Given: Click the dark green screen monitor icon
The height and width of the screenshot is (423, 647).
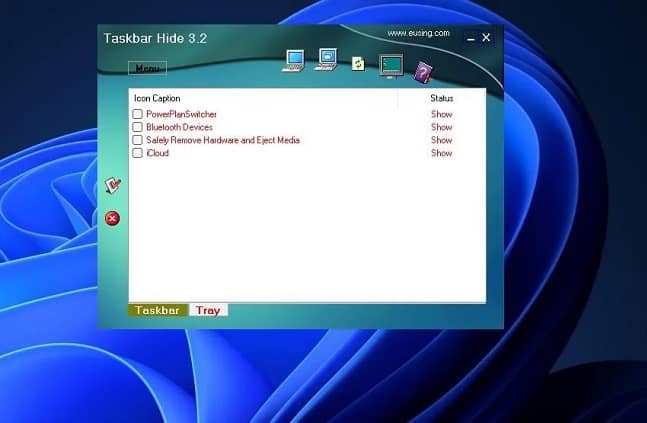Looking at the screenshot, I should point(391,66).
